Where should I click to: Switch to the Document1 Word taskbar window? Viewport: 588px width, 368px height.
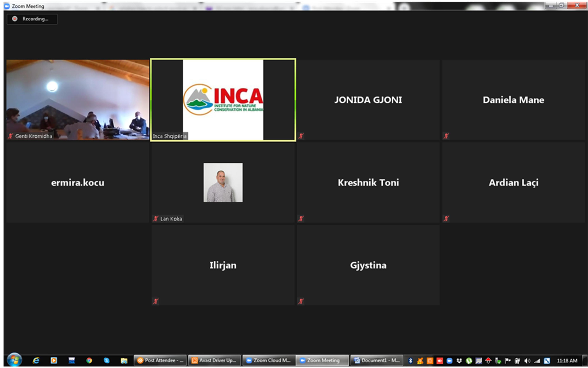click(x=377, y=360)
